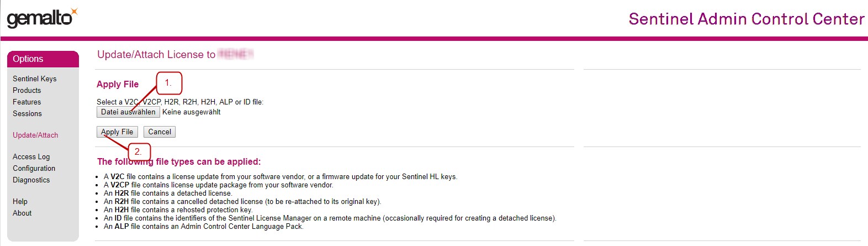
Task: Open the About page
Action: point(22,213)
